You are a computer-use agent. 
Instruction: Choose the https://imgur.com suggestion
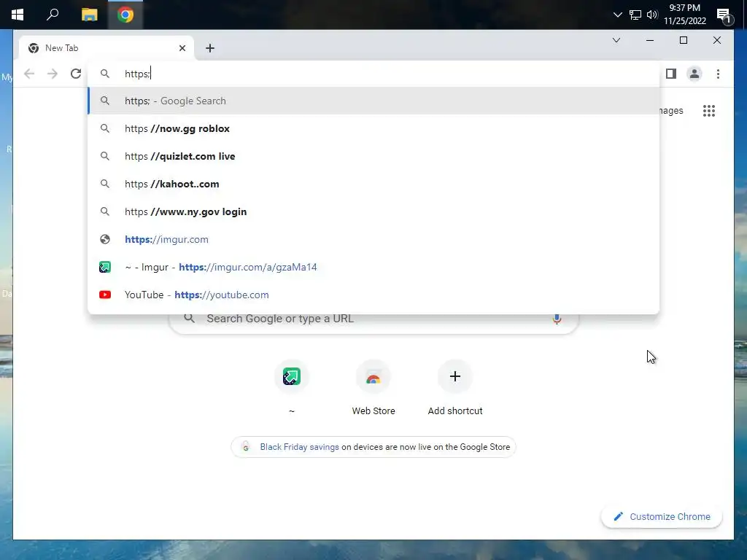pos(374,239)
